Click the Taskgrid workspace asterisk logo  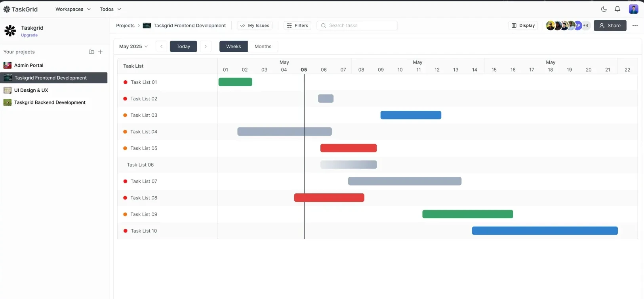10,30
